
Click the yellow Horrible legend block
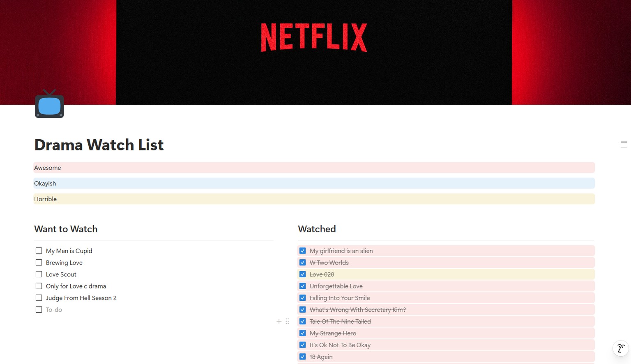(x=314, y=199)
